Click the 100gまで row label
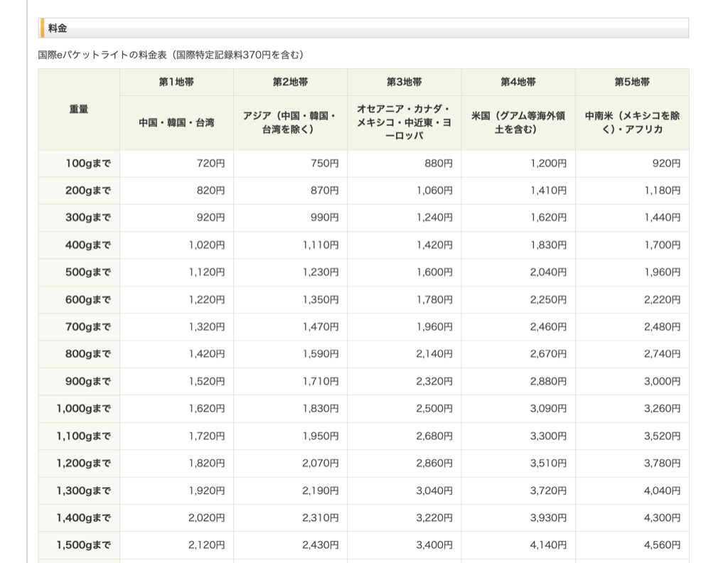Screen dimensions: 728x563 click(88, 163)
